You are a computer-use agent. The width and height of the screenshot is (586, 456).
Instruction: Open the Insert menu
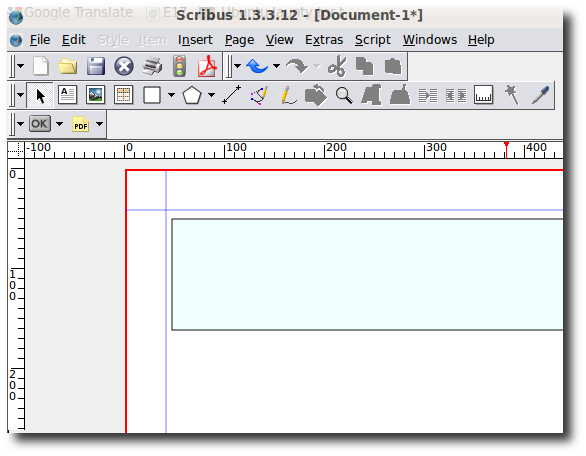coord(195,40)
